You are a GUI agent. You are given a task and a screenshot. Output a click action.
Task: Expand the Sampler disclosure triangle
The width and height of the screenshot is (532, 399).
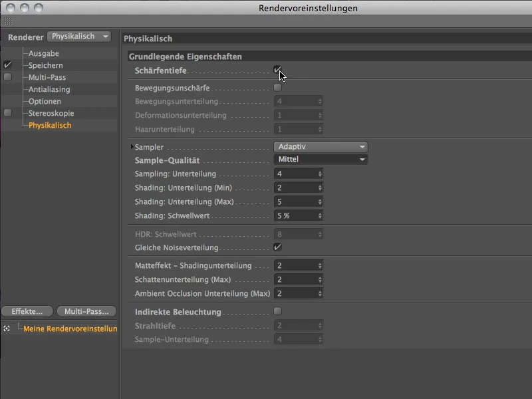(132, 147)
